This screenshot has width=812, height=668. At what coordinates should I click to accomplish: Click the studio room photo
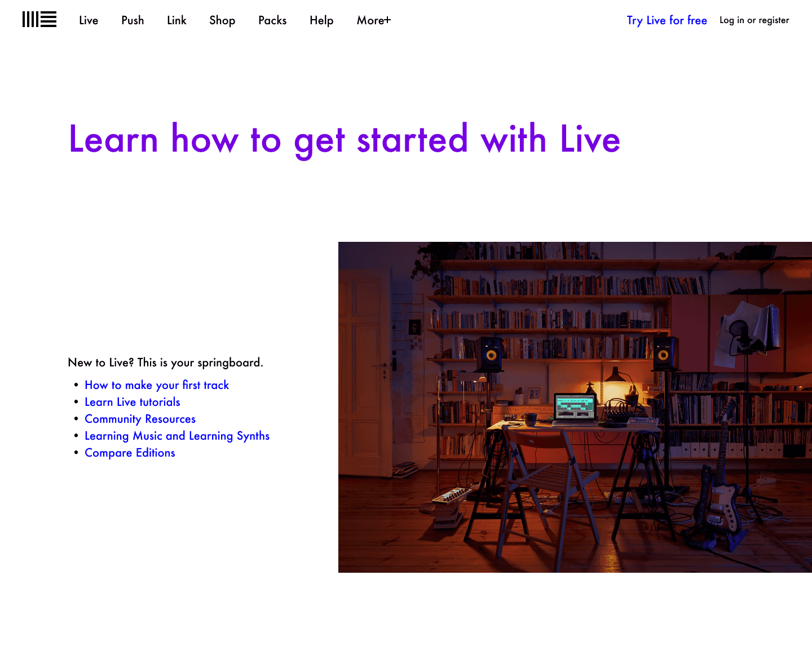[575, 407]
